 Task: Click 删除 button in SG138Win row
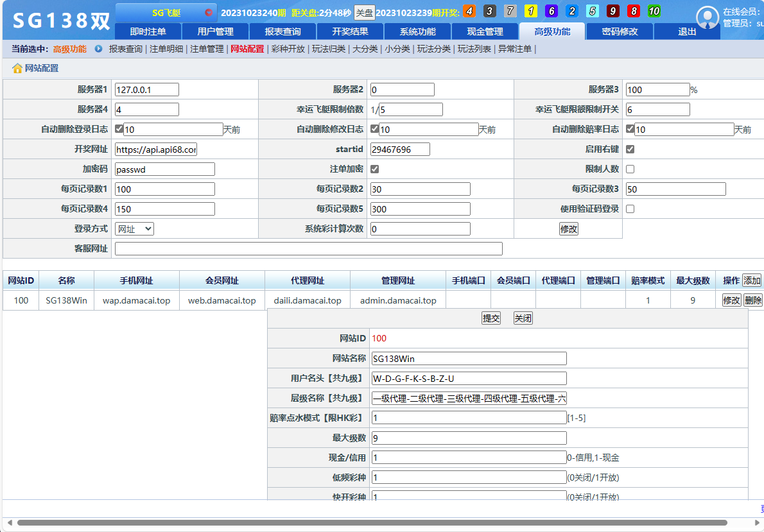[x=753, y=300]
